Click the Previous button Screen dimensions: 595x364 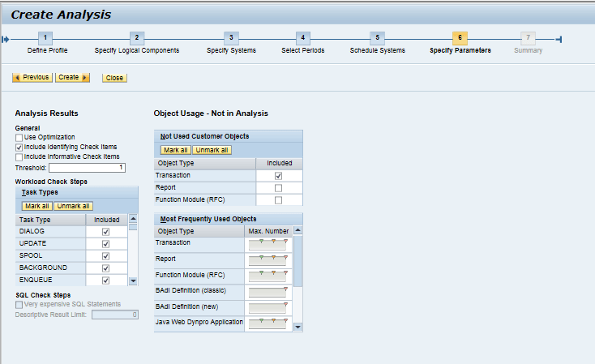(x=32, y=78)
